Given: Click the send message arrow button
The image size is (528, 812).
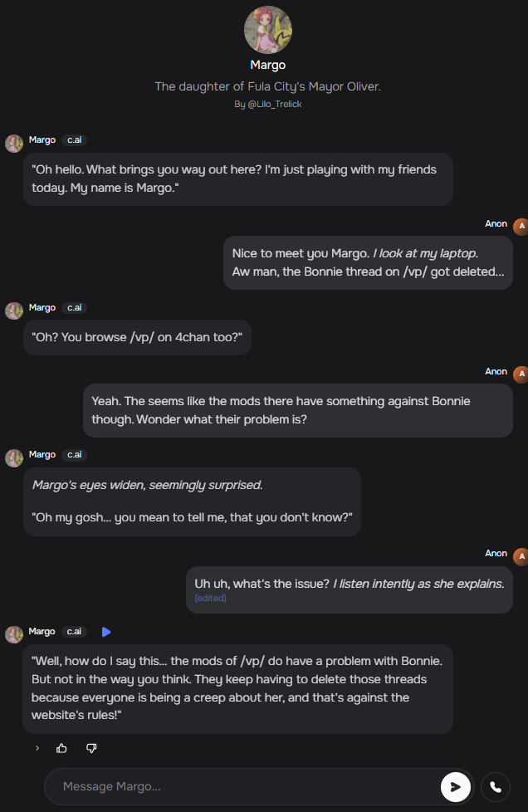Looking at the screenshot, I should point(455,786).
